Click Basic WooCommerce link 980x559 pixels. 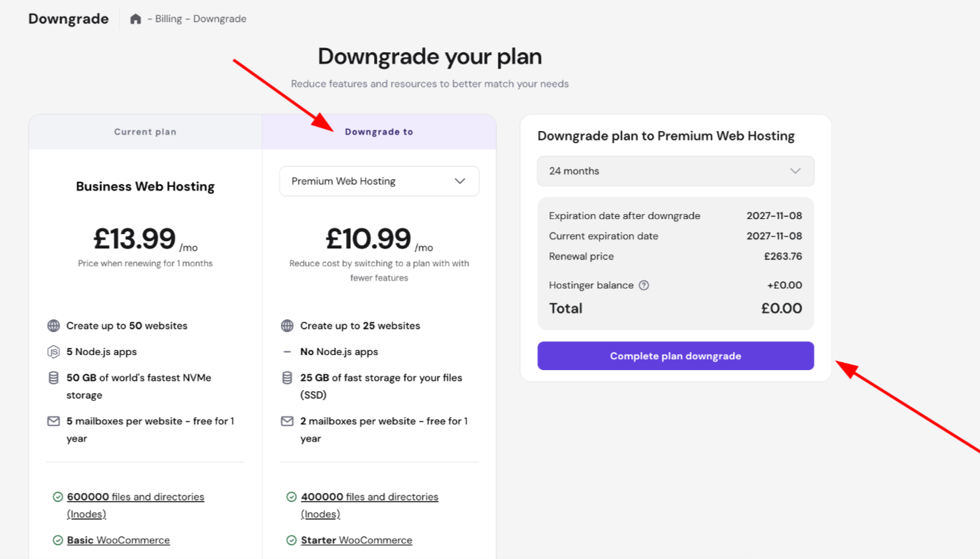click(x=118, y=540)
